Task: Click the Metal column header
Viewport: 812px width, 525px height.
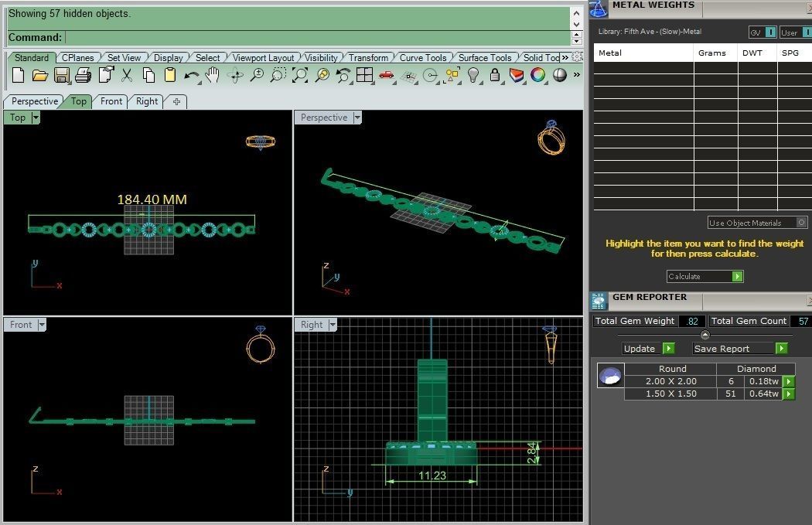Action: [x=643, y=53]
